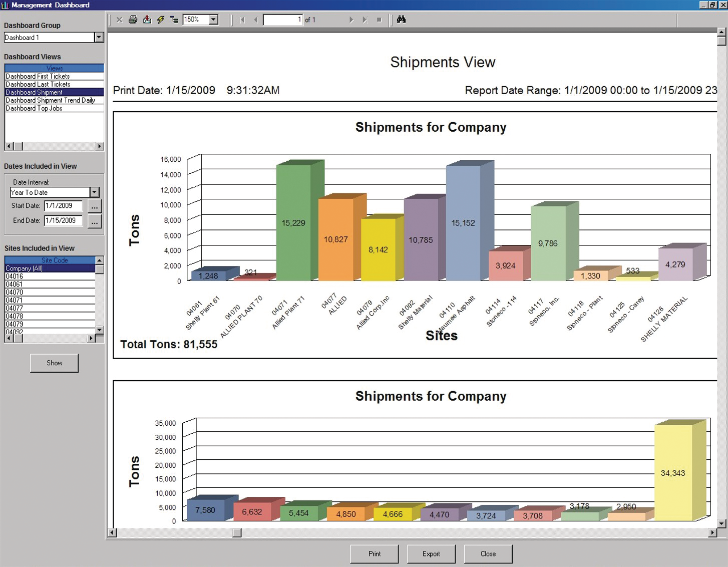Click the Show button
The width and height of the screenshot is (728, 567).
coord(54,363)
